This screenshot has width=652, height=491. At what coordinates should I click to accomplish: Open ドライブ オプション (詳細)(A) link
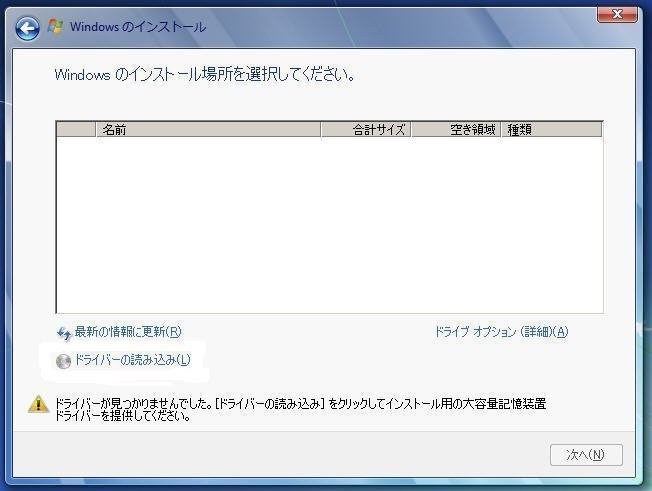coord(501,332)
